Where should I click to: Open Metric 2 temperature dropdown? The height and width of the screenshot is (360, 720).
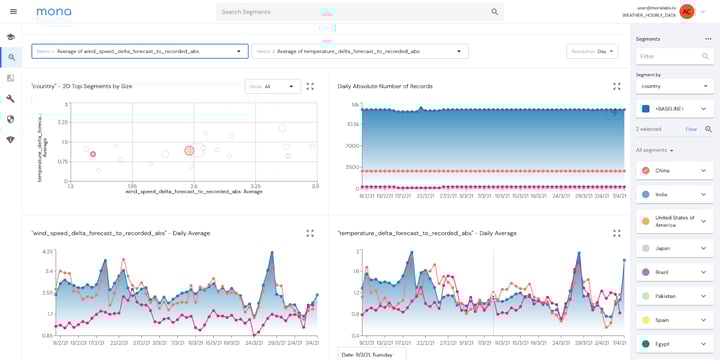click(360, 51)
